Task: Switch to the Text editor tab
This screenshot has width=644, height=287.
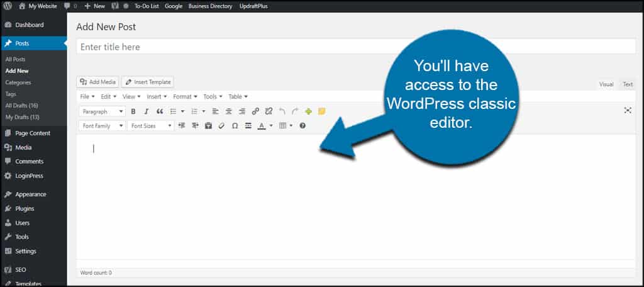Action: click(628, 84)
